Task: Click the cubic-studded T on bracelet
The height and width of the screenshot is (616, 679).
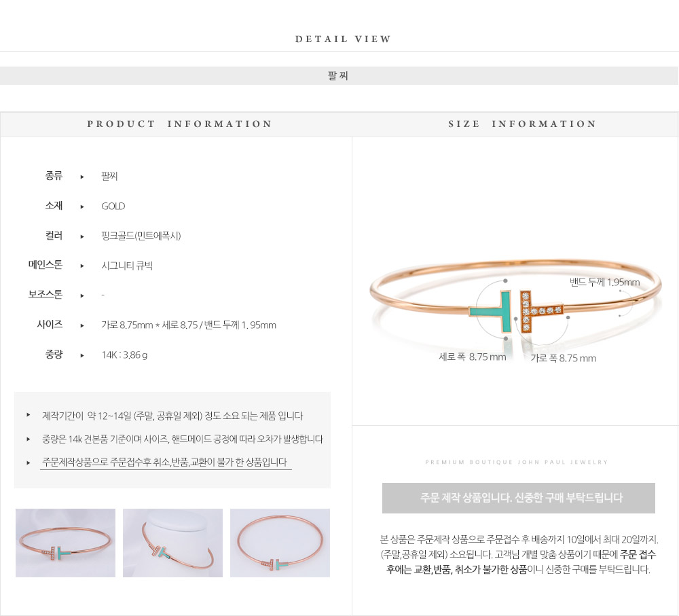Action: click(541, 310)
